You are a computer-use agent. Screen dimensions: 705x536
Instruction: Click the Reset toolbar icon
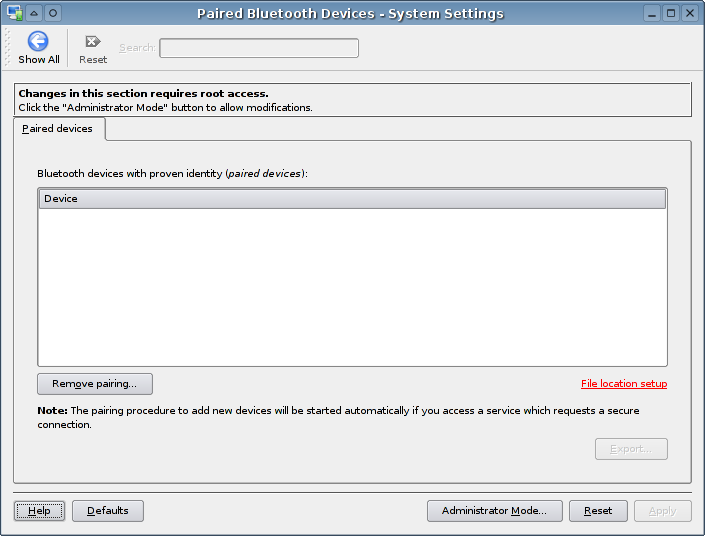pos(93,41)
